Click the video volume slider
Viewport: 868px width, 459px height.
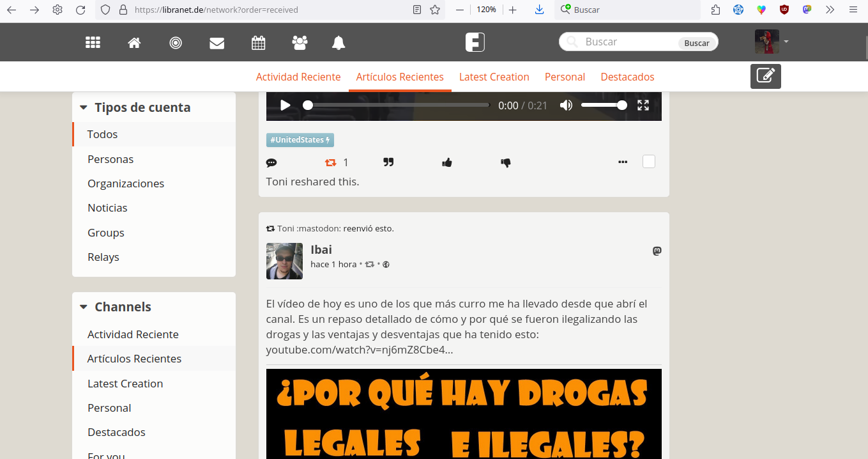(604, 105)
